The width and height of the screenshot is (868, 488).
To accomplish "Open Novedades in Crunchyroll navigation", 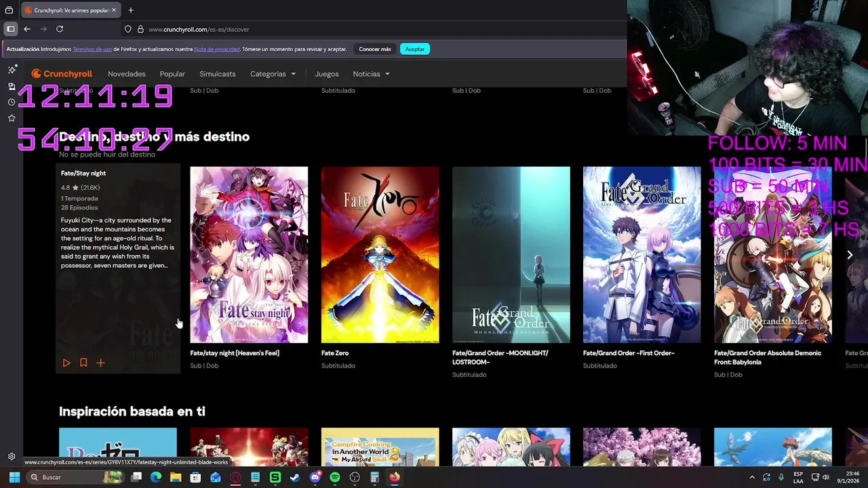I will tap(127, 74).
